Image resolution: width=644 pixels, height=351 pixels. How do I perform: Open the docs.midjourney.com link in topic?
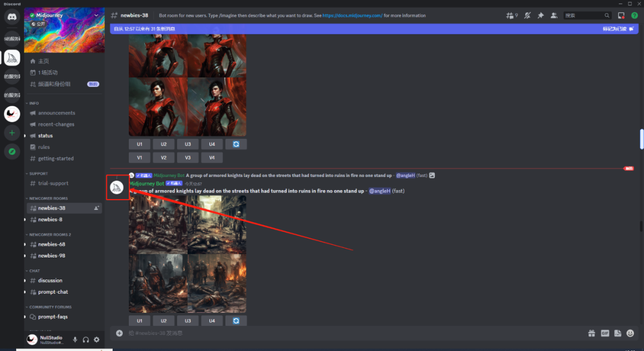pyautogui.click(x=352, y=15)
